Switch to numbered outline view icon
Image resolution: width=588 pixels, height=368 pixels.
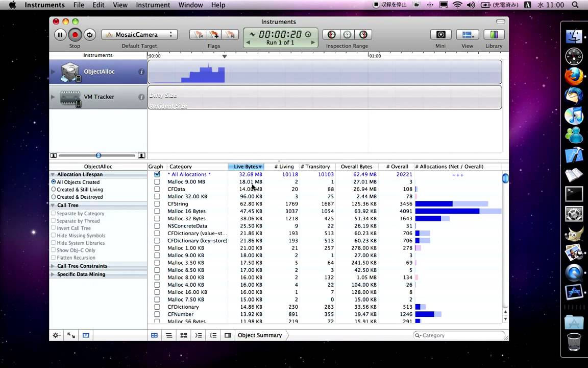[213, 335]
